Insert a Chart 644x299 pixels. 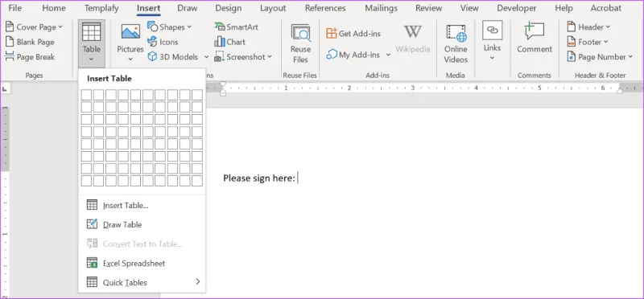(x=230, y=42)
